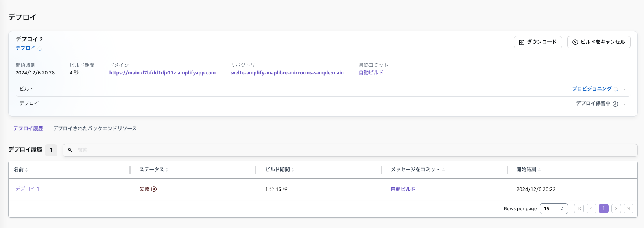Click the ダウンロード button
The image size is (644, 228).
[538, 42]
